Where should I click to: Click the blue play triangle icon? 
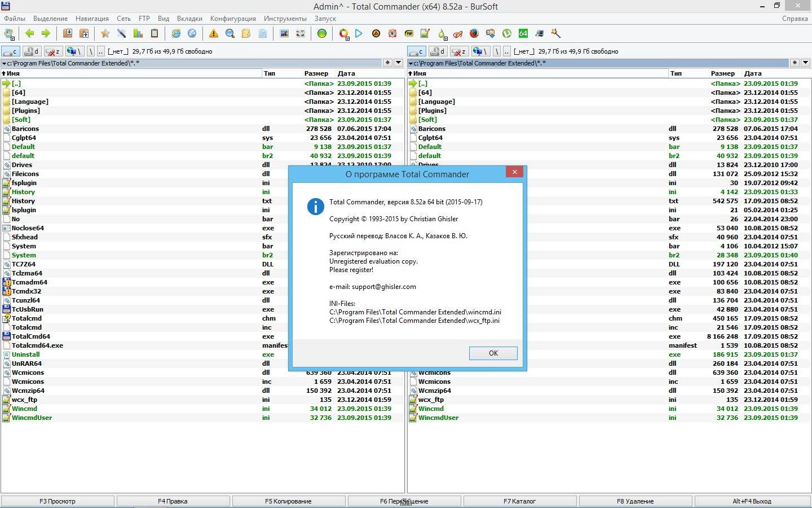tap(359, 33)
